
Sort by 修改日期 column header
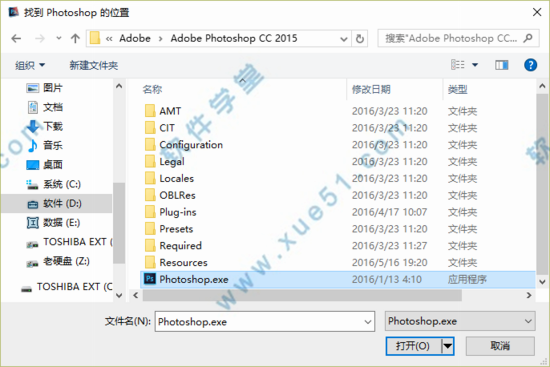point(371,89)
